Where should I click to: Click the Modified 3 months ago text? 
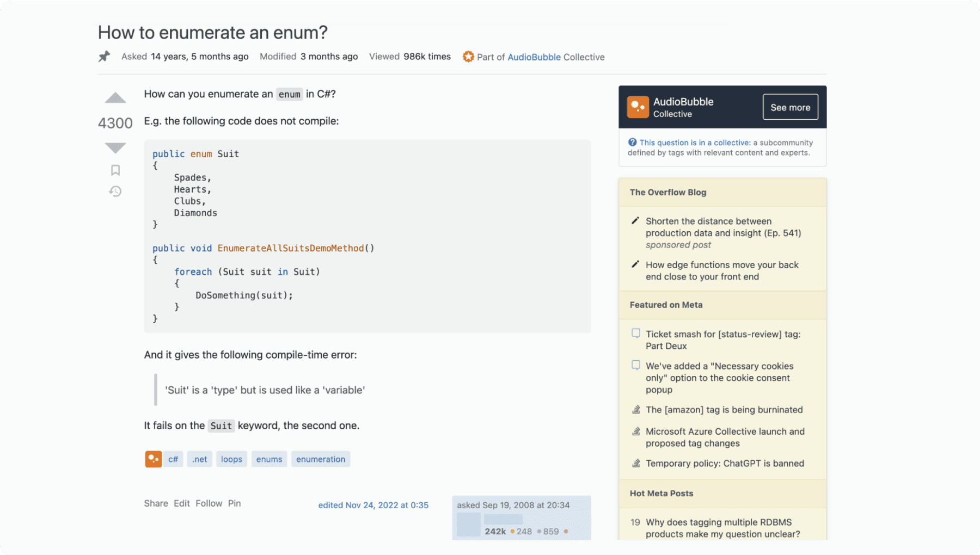(x=309, y=57)
